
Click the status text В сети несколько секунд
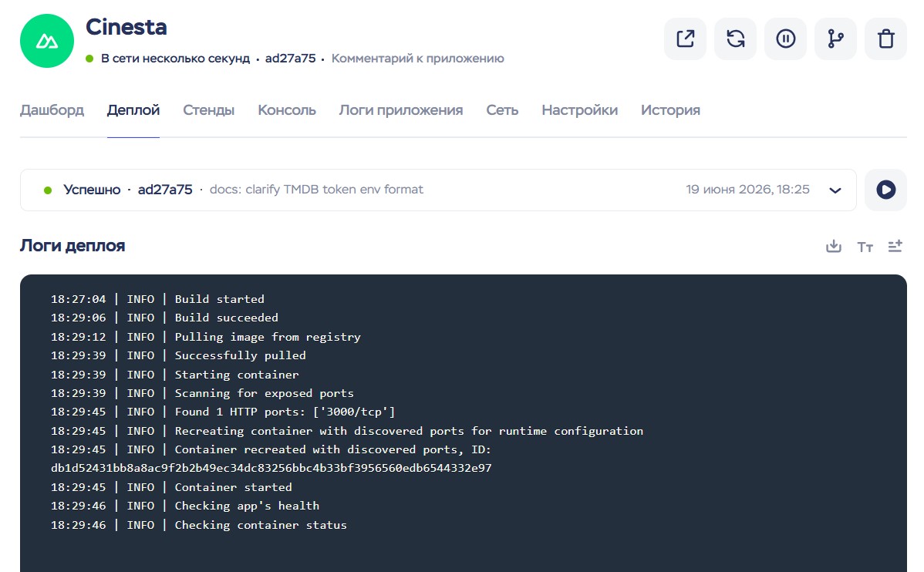click(x=176, y=59)
